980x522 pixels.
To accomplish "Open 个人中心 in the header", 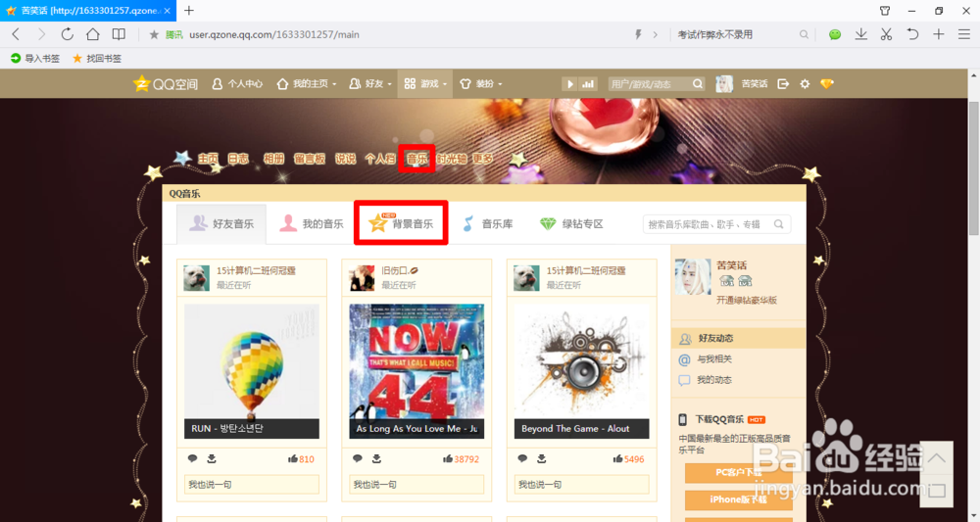I will click(x=237, y=83).
